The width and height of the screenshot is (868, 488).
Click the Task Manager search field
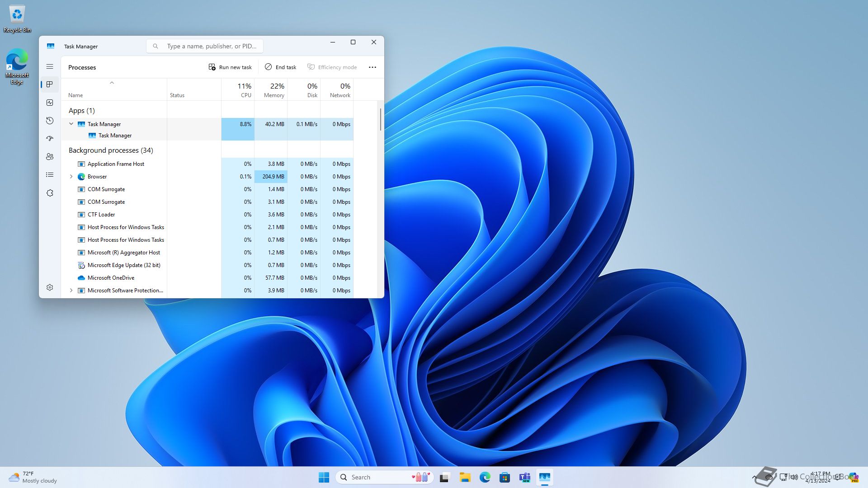(205, 46)
